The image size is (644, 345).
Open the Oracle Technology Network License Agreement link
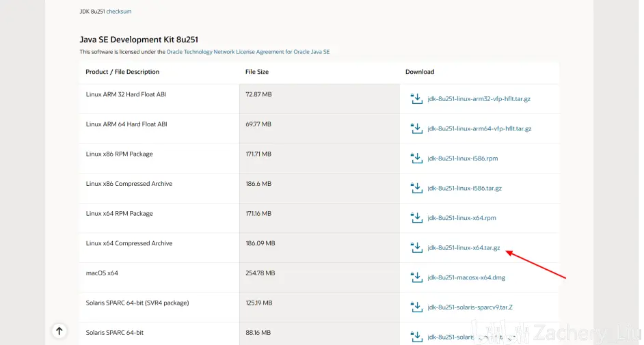point(247,52)
